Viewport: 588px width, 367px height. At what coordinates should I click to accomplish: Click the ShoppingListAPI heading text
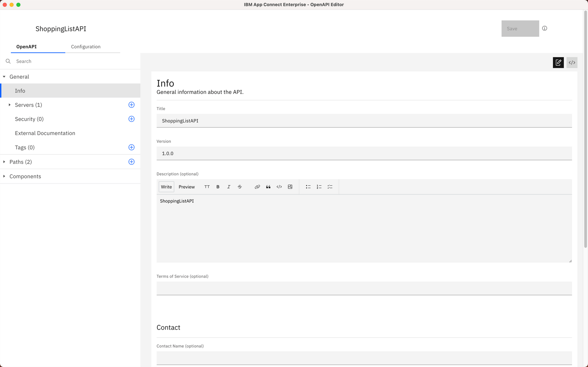coord(61,29)
